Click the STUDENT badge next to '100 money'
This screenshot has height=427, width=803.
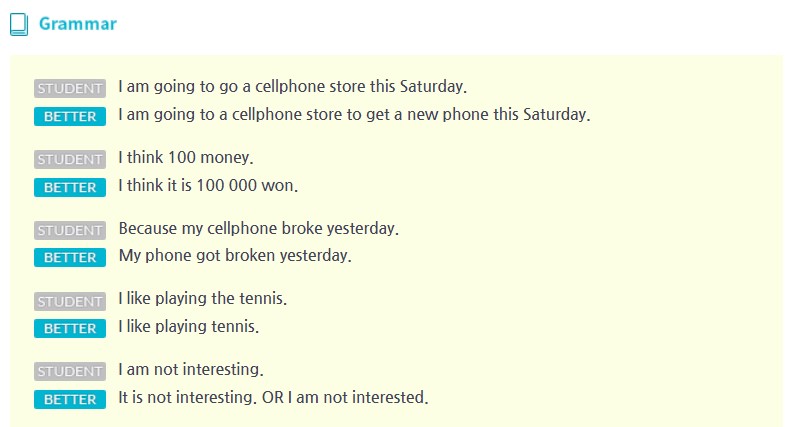point(70,159)
